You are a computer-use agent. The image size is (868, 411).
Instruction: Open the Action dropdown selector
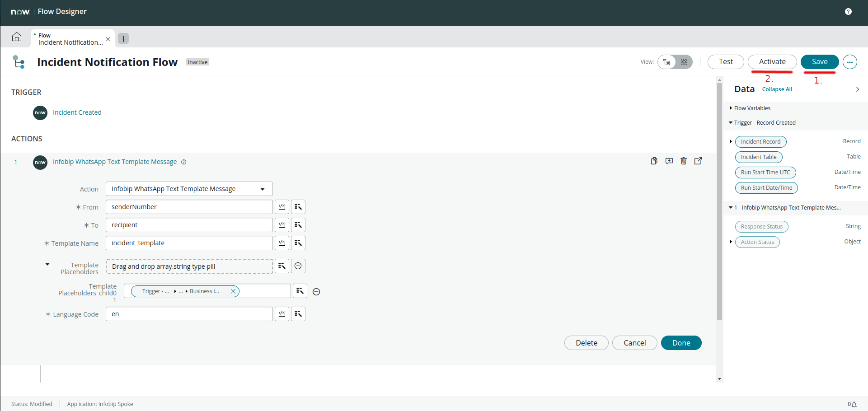tap(189, 189)
